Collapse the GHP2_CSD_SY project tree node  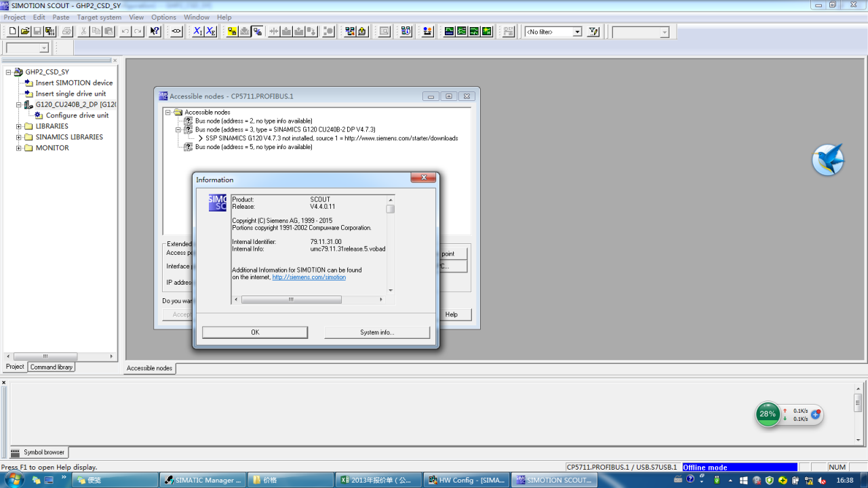coord(9,72)
